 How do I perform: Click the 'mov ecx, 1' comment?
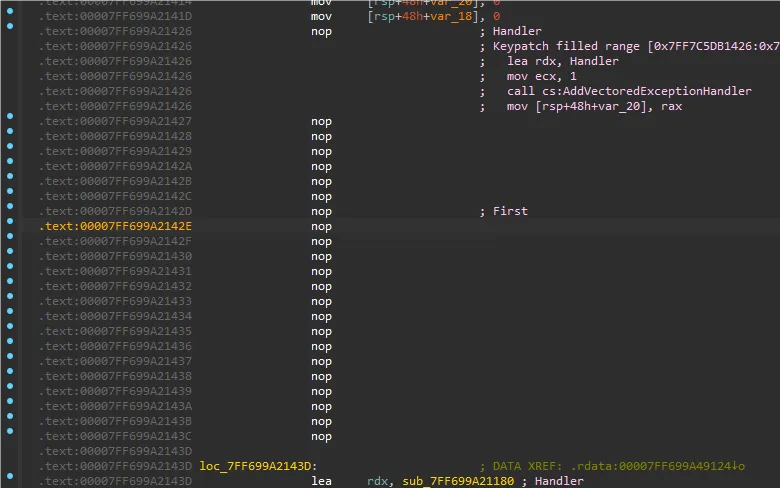pos(541,76)
